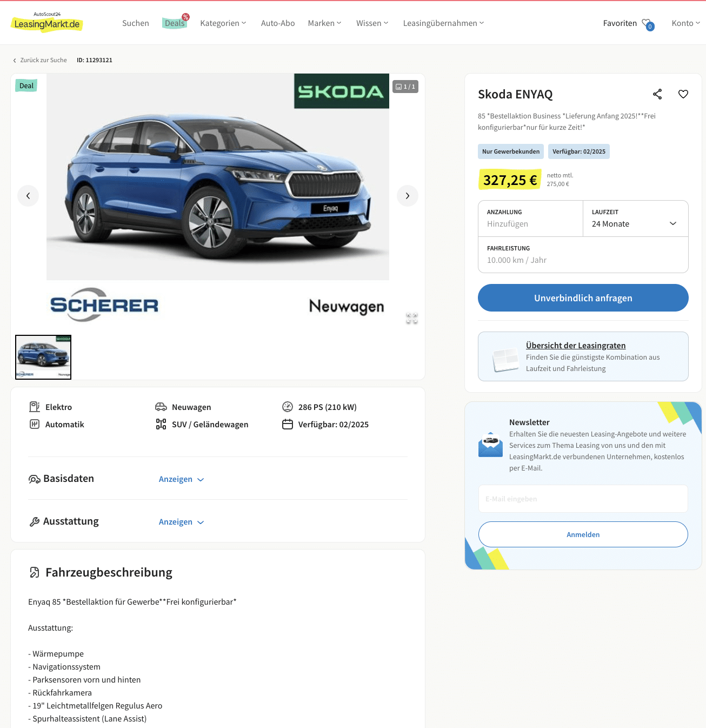706x728 pixels.
Task: Click the image counter 1/1 badge
Action: (405, 87)
